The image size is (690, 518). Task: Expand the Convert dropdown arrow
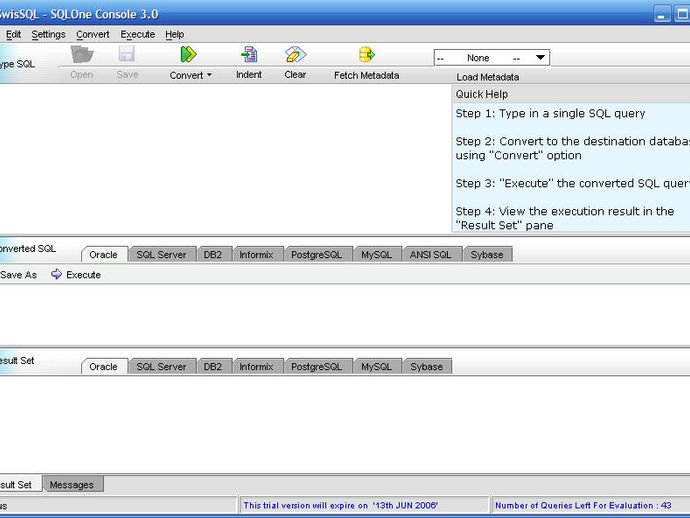(x=209, y=75)
